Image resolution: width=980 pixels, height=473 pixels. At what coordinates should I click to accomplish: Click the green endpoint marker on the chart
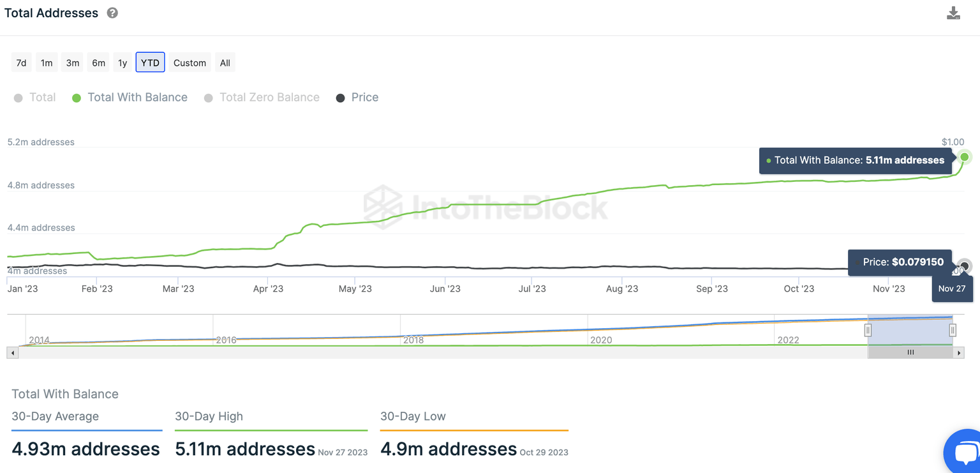click(964, 156)
